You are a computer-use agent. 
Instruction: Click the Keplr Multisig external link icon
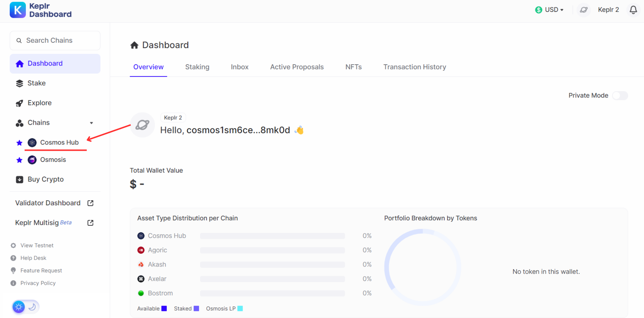click(90, 223)
